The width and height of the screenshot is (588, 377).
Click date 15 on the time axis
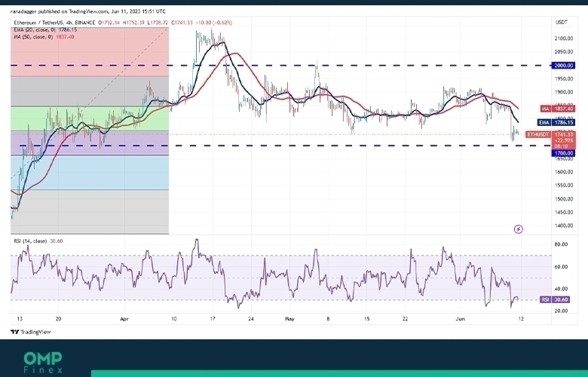(x=367, y=319)
